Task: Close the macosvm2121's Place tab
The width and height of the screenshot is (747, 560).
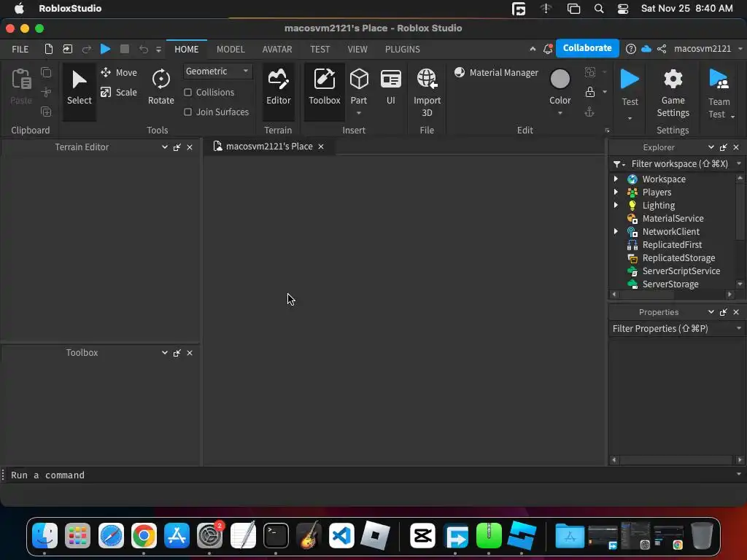Action: [x=321, y=147]
